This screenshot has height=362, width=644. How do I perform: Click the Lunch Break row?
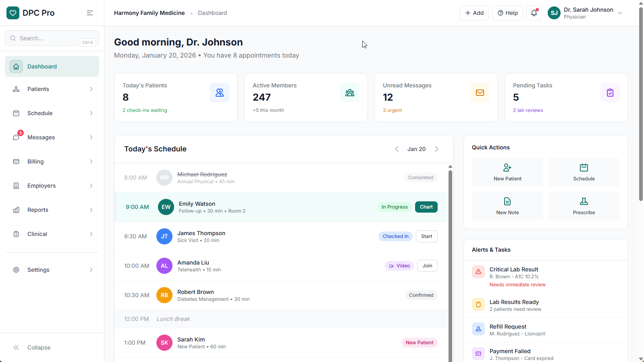click(x=281, y=319)
